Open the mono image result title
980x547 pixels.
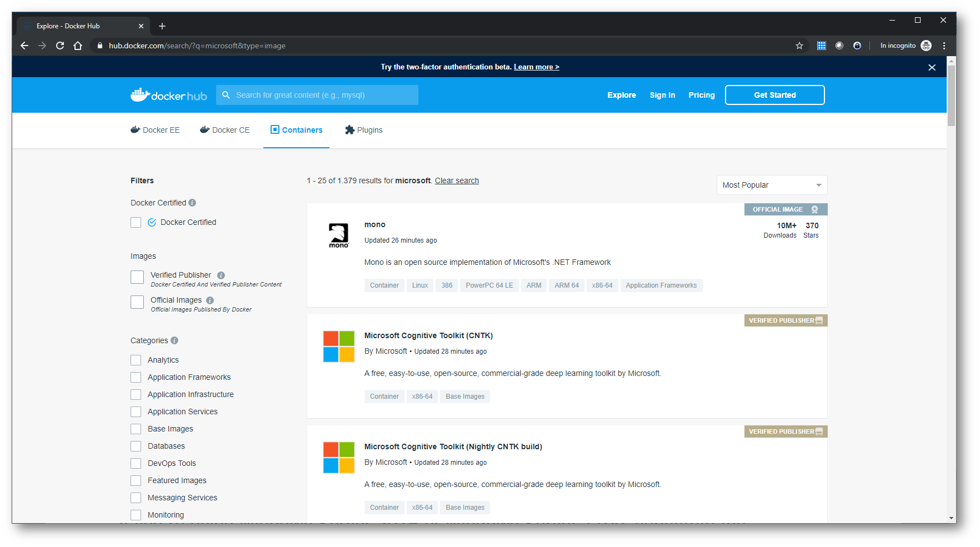[375, 225]
